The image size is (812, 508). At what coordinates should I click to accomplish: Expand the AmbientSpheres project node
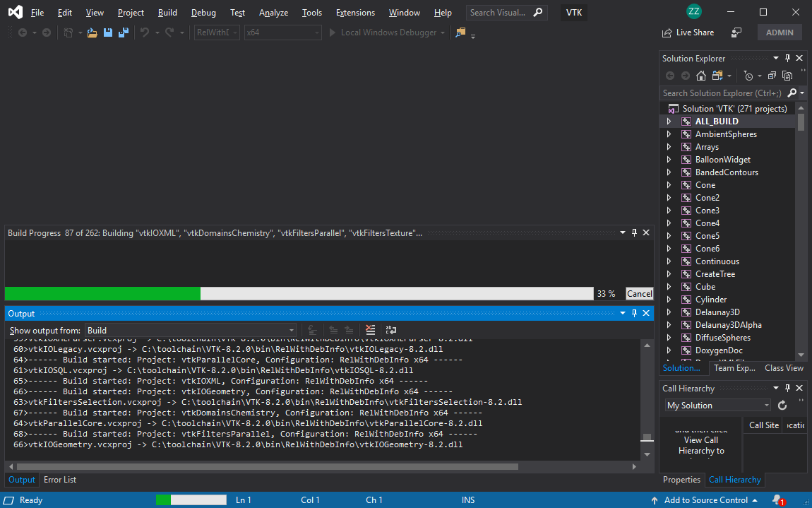[x=669, y=134]
